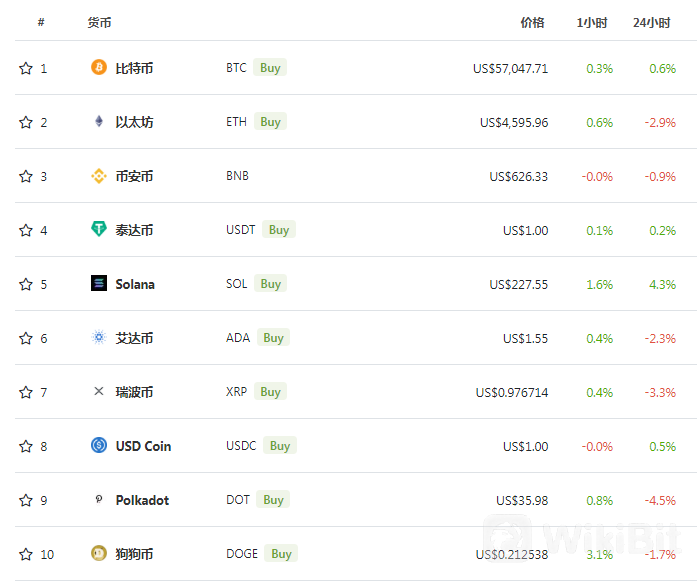The height and width of the screenshot is (582, 697).
Task: Click the Tether green logo icon
Action: pyautogui.click(x=99, y=229)
